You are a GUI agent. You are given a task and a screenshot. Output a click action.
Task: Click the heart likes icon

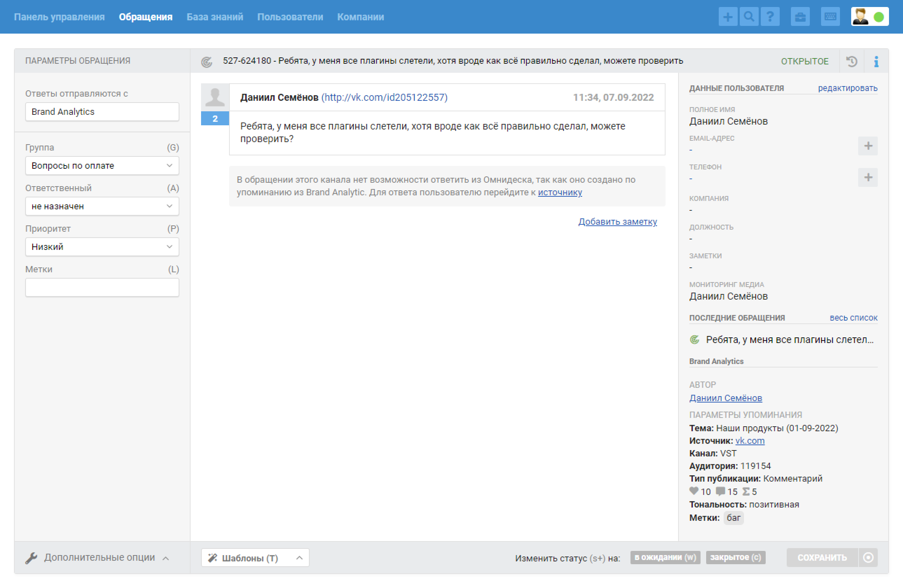[x=694, y=491]
